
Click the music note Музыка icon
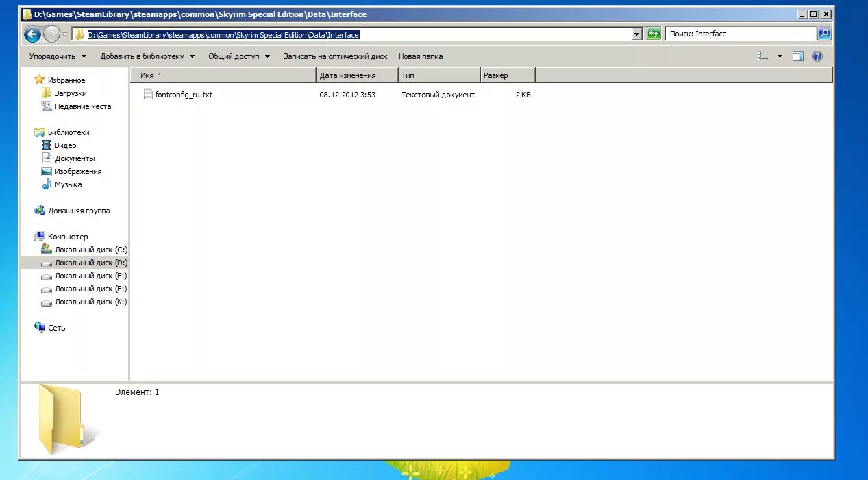[x=47, y=184]
